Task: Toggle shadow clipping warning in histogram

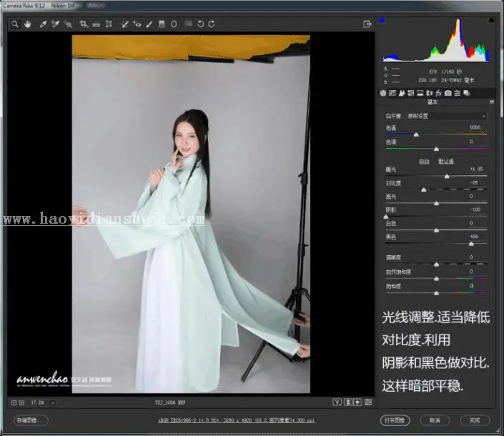Action: pos(382,21)
